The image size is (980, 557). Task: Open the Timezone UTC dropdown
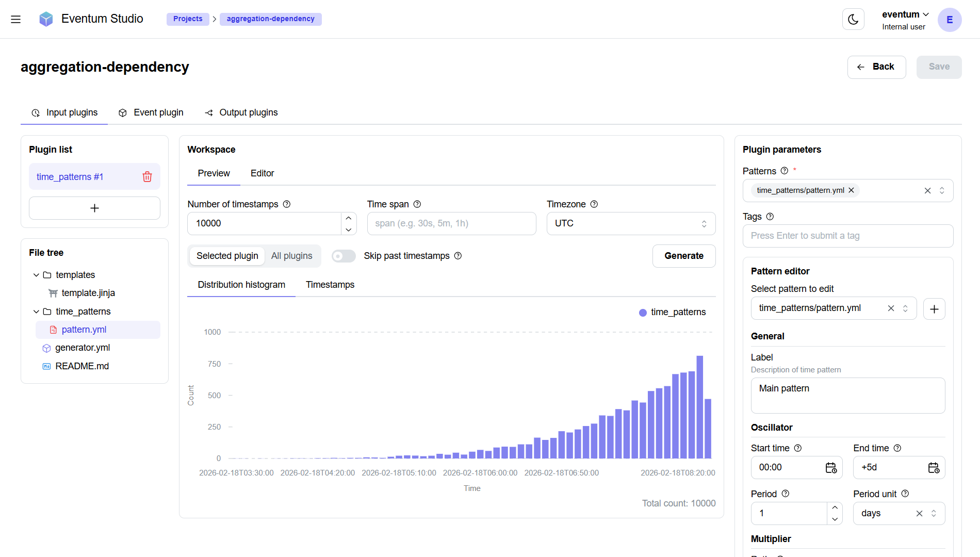[x=630, y=224]
